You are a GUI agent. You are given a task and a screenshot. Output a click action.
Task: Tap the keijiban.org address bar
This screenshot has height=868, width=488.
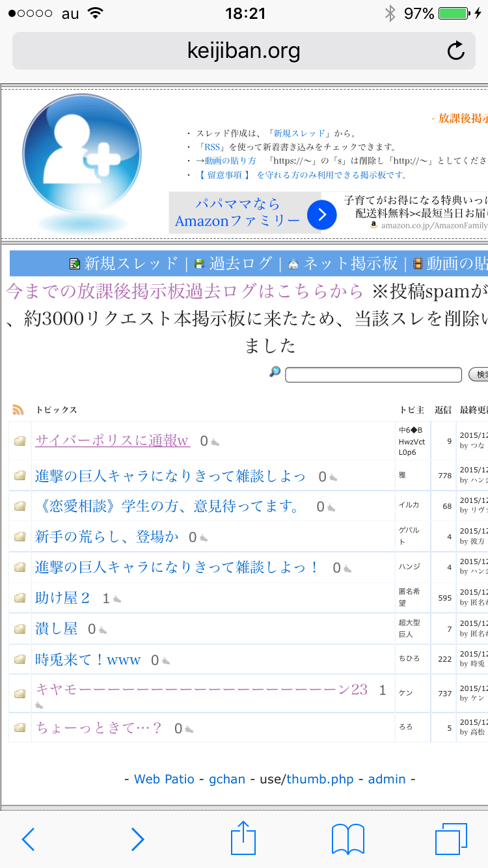[x=243, y=51]
